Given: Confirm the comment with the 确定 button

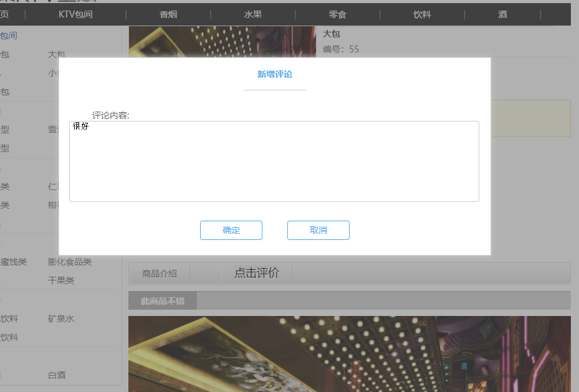Looking at the screenshot, I should 231,231.
